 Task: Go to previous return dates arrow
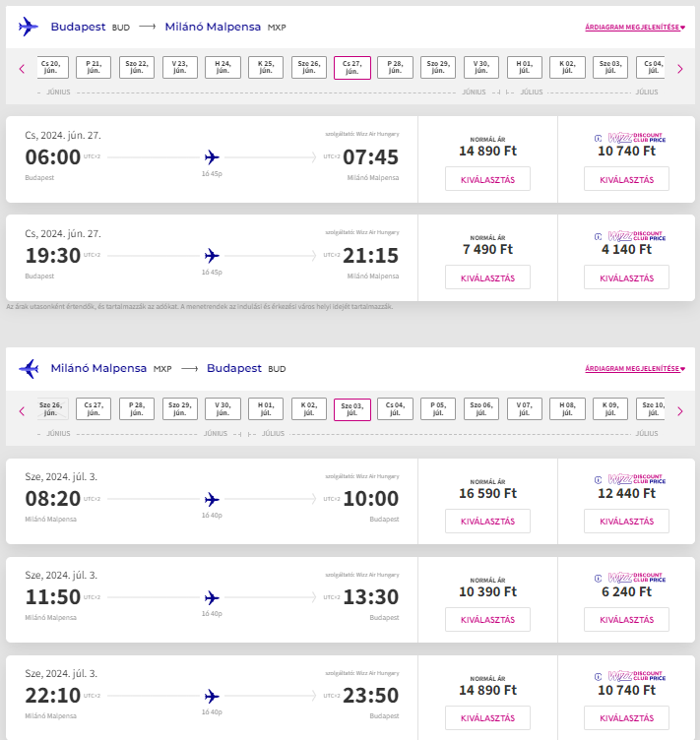click(x=22, y=410)
